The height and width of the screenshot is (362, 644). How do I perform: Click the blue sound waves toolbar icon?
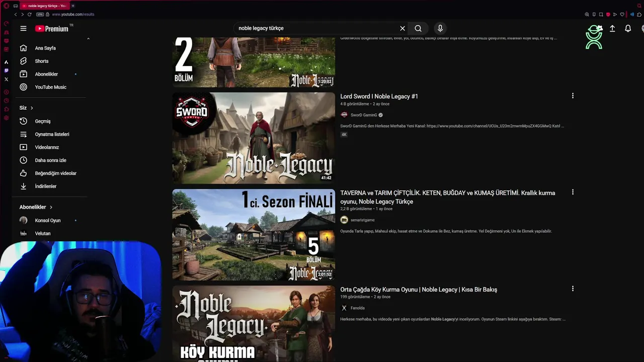[x=632, y=15]
